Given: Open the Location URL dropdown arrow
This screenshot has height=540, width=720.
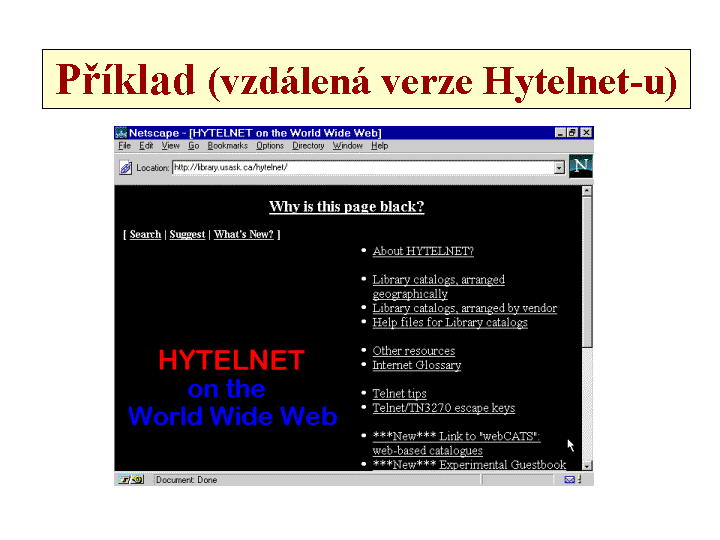Looking at the screenshot, I should (x=559, y=168).
